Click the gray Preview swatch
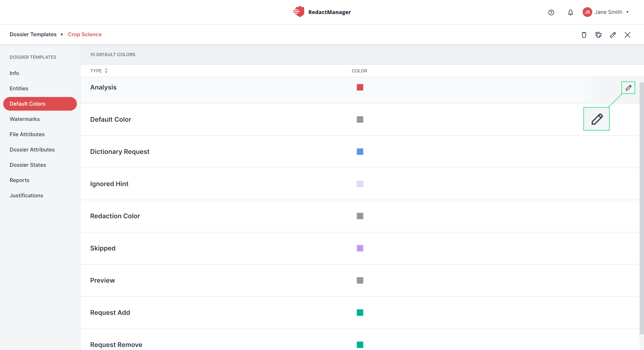Screen dimensions: 644x350 (360, 280)
